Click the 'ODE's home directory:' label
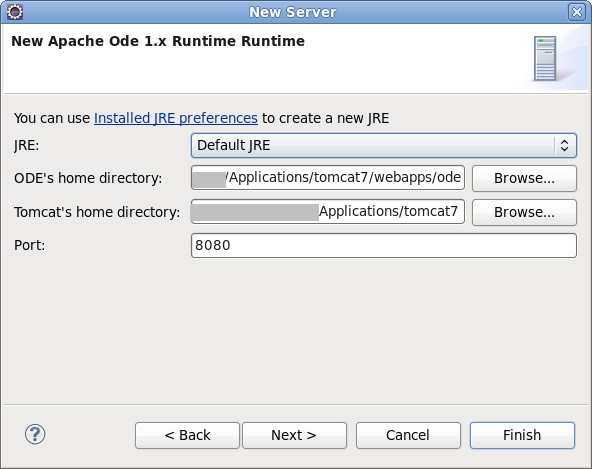 pos(88,178)
